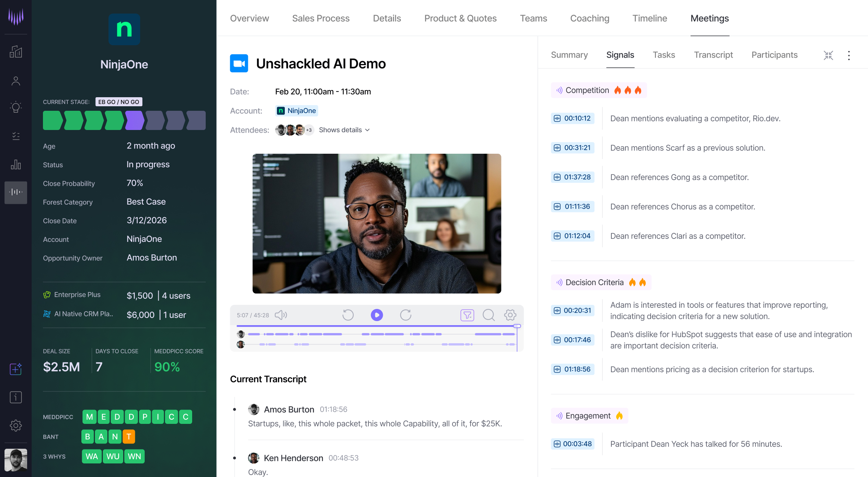
Task: Open player settings gear
Action: click(510, 315)
